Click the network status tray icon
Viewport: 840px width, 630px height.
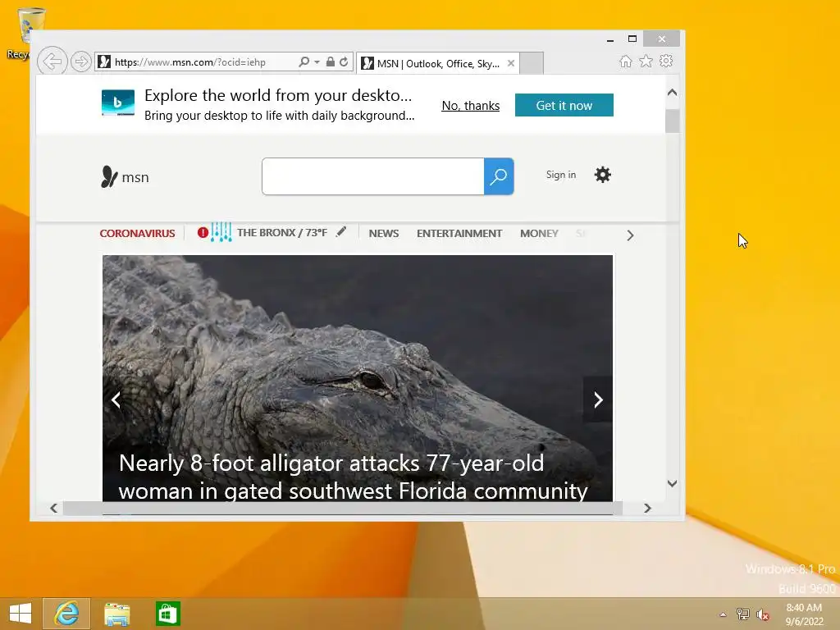pos(742,614)
